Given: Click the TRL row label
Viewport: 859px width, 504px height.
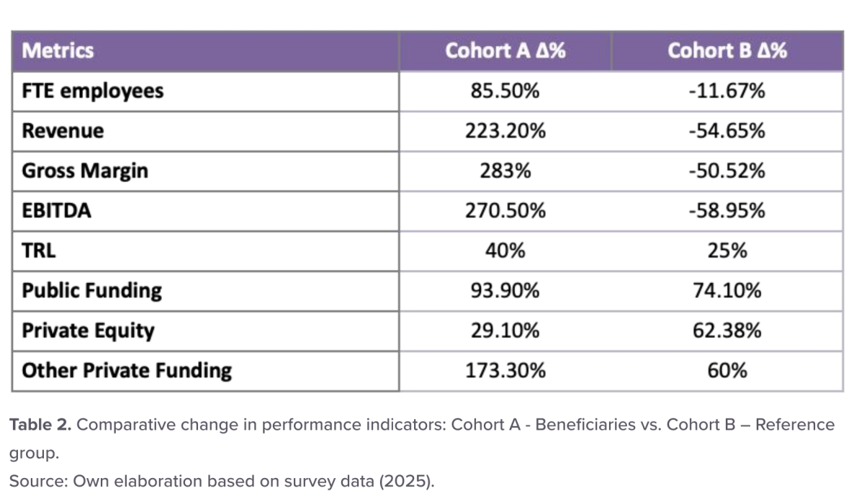Looking at the screenshot, I should [x=38, y=251].
